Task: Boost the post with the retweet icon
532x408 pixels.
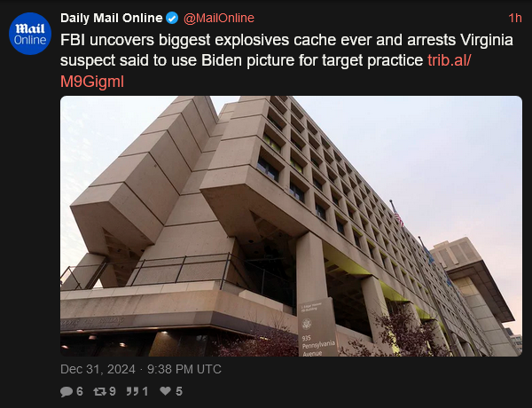Action: click(x=99, y=391)
